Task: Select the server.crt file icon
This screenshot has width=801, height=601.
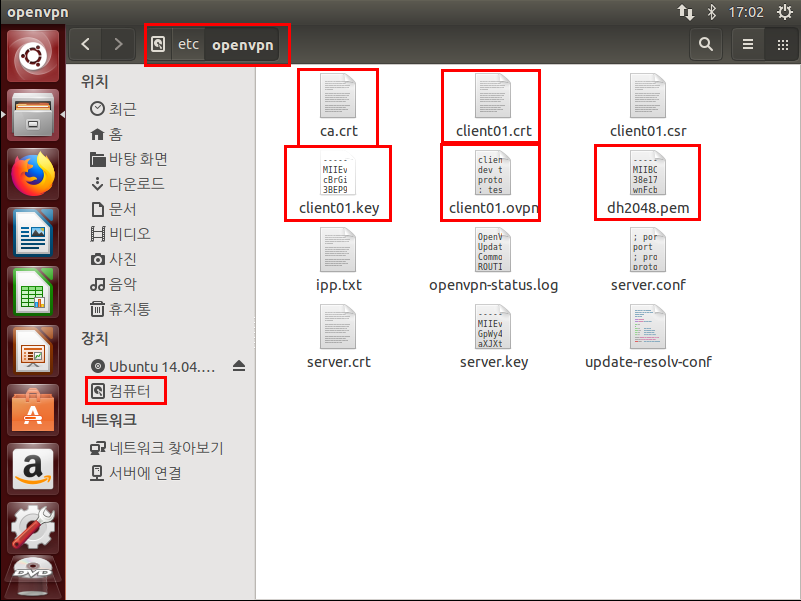Action: pos(338,327)
